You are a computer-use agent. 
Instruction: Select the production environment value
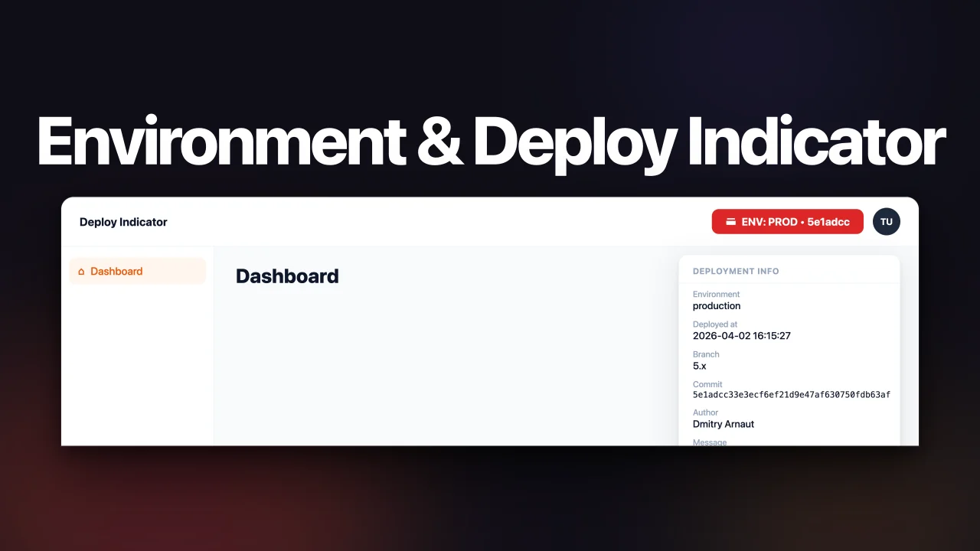(717, 305)
